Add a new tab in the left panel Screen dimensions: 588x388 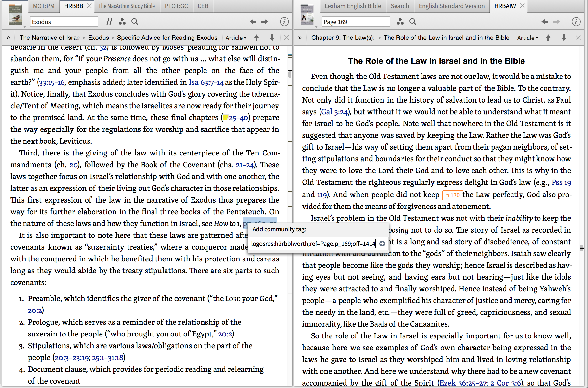pos(220,6)
